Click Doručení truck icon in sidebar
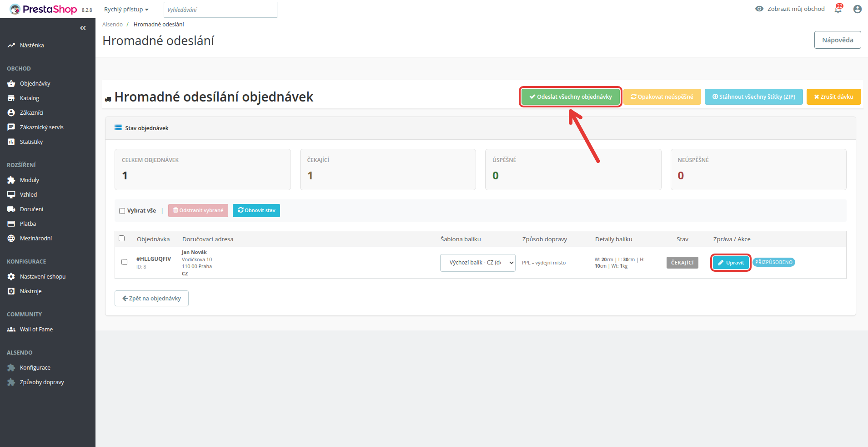Viewport: 868px width, 447px height. click(11, 209)
